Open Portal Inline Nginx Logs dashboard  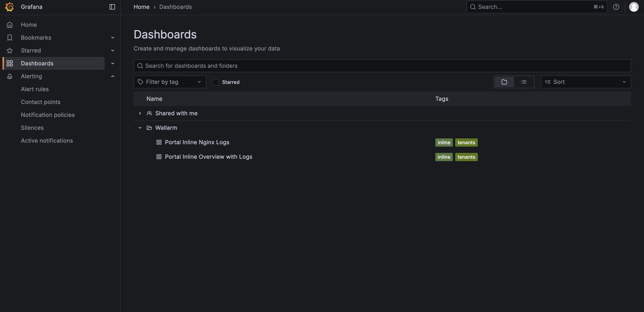tap(197, 142)
